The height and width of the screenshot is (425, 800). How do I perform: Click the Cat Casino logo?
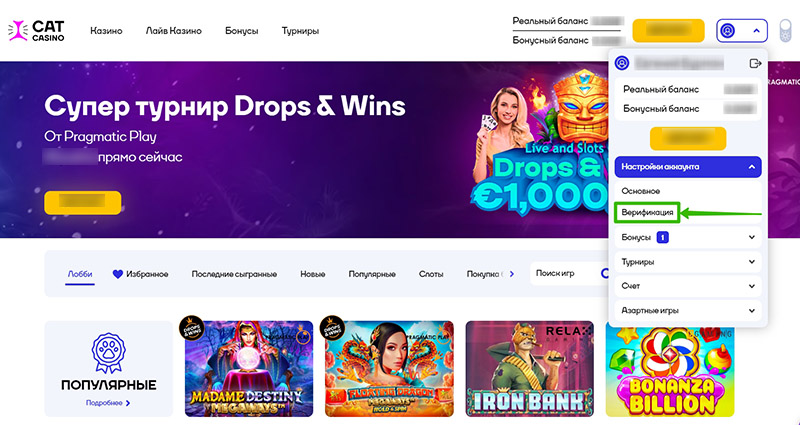37,31
